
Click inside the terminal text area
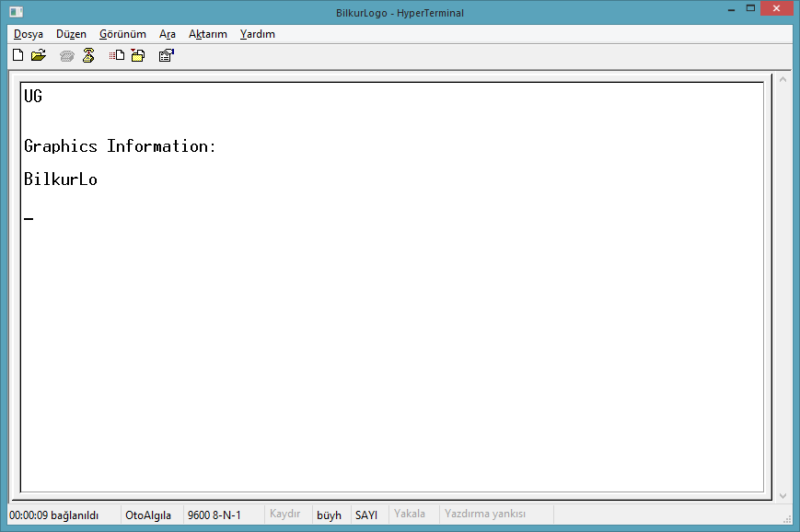(x=391, y=322)
